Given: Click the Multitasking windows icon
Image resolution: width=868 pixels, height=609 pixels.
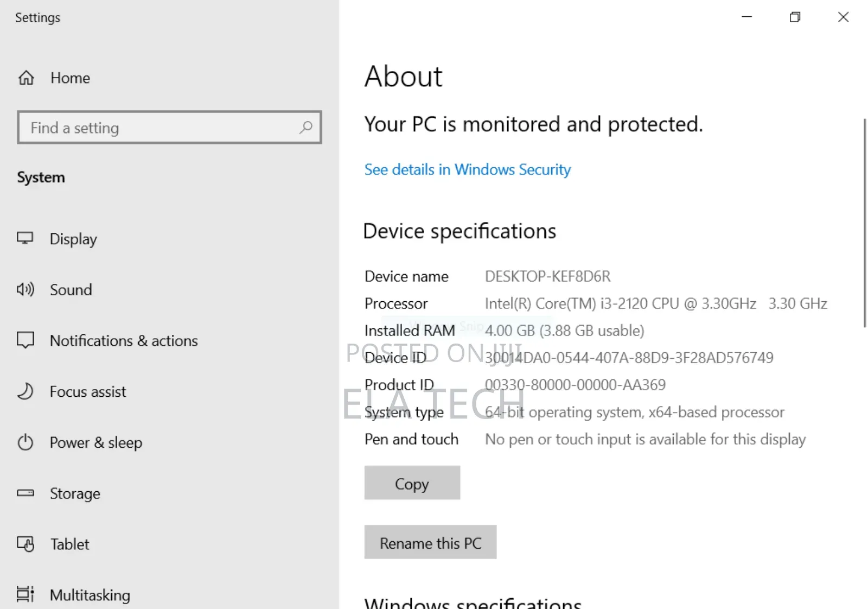Looking at the screenshot, I should [x=25, y=594].
